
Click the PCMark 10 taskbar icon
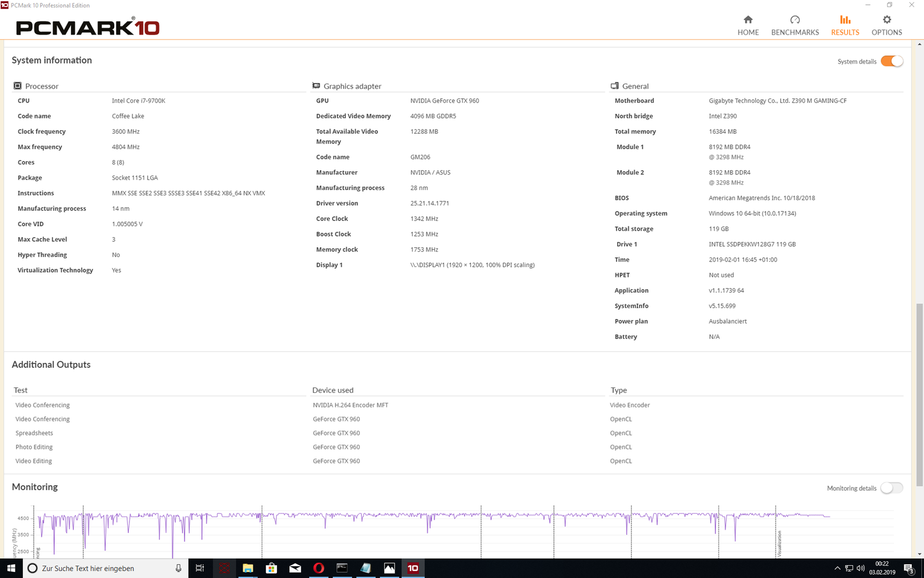413,568
